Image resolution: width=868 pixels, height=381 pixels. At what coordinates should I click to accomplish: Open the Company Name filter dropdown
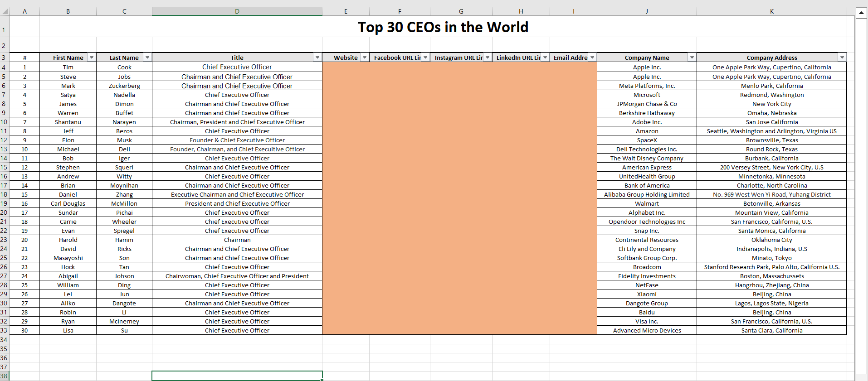pyautogui.click(x=692, y=58)
